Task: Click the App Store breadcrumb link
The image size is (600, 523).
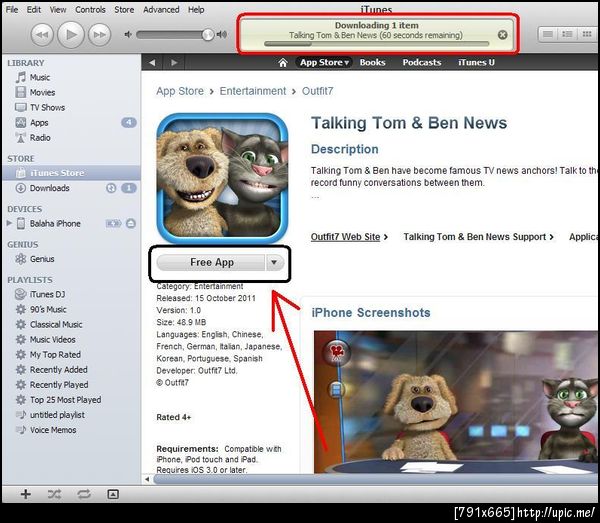Action: [180, 91]
